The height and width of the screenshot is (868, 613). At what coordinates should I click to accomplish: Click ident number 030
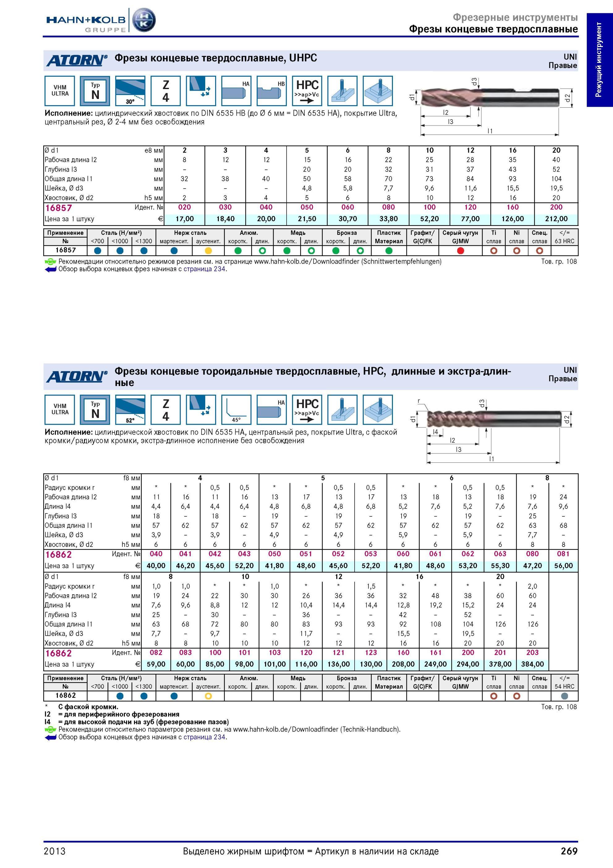(x=225, y=207)
